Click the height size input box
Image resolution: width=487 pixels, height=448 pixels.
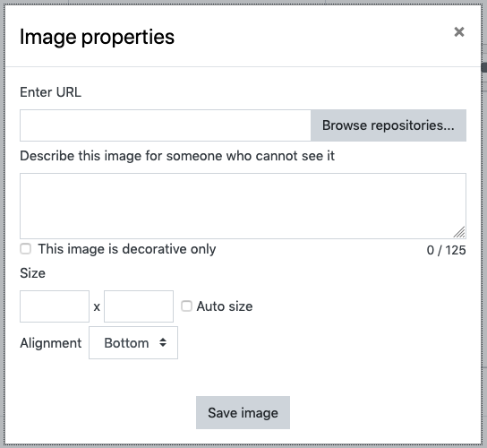click(x=139, y=306)
